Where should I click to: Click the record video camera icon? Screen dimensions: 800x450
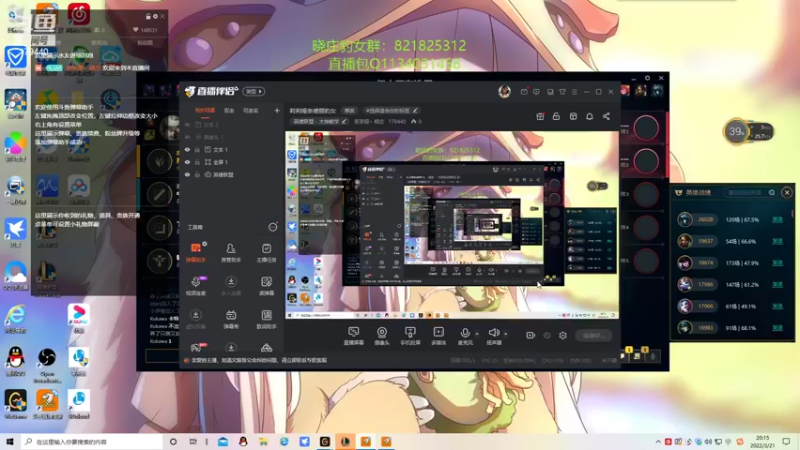pos(531,335)
